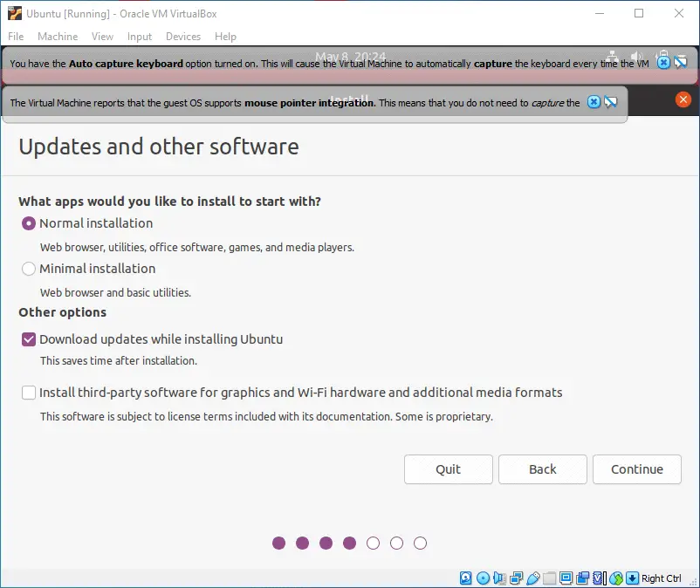Click 'Download updates while installing Ubuntu' label
Viewport: 700px width, 588px height.
click(x=161, y=339)
